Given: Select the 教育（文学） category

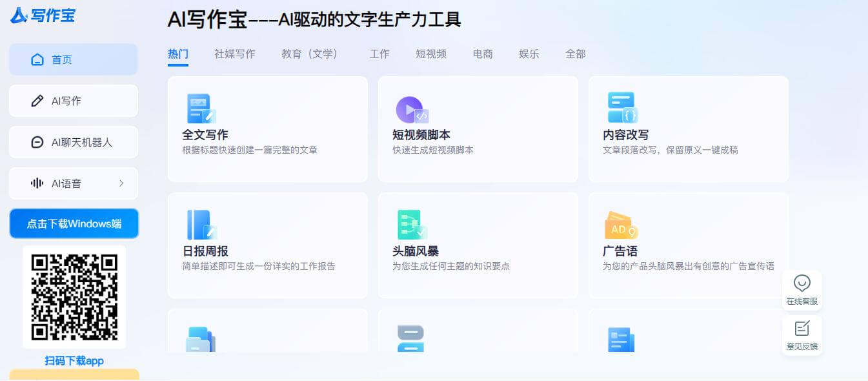Looking at the screenshot, I should (x=310, y=54).
